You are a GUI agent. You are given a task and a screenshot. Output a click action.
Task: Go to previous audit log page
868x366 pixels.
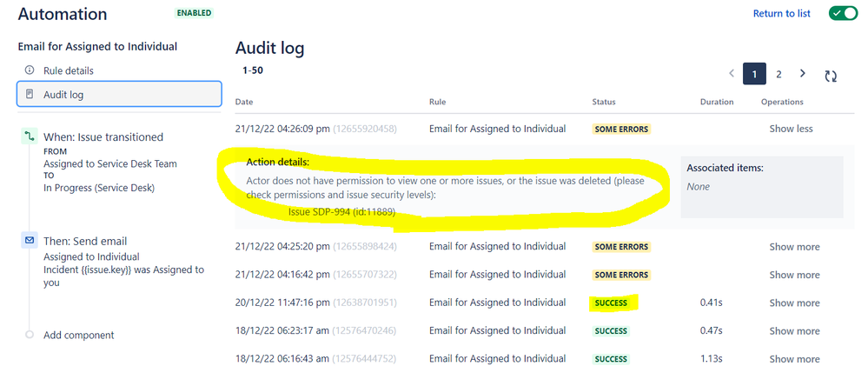point(732,74)
